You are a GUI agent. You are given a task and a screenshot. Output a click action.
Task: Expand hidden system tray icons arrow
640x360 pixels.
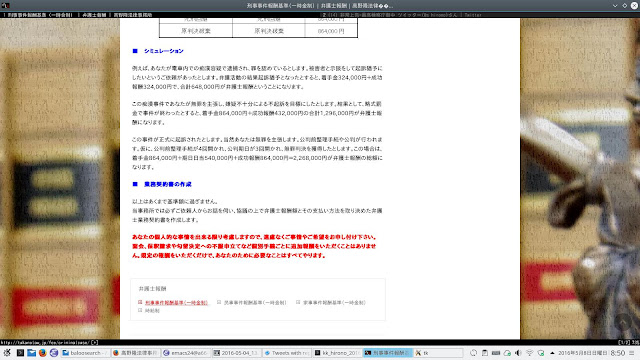552,353
